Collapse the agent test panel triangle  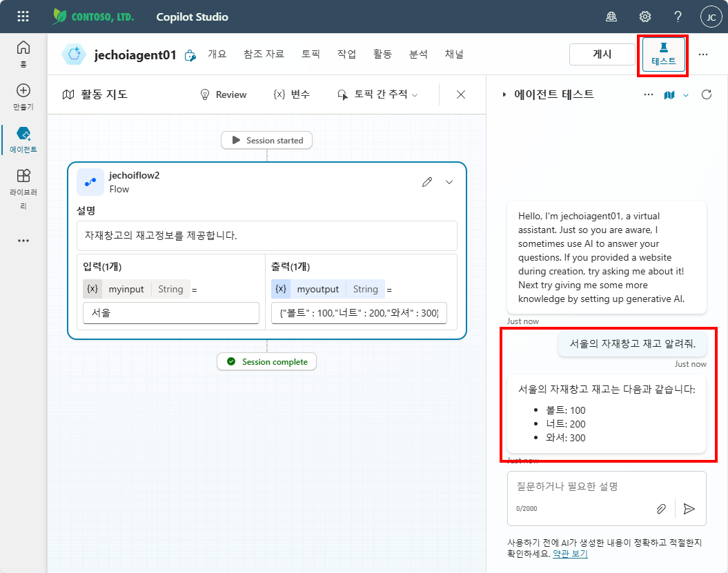tap(504, 94)
